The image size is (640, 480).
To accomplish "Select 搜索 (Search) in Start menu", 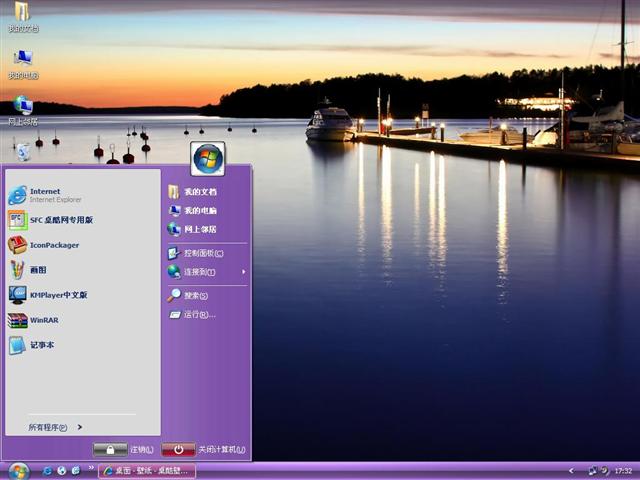I will [x=195, y=296].
